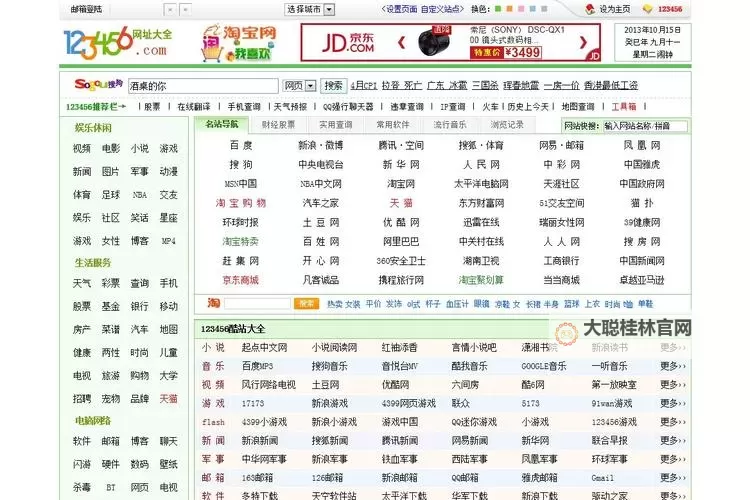
Task: Click the orange Taobao 搜索 button
Action: click(306, 303)
